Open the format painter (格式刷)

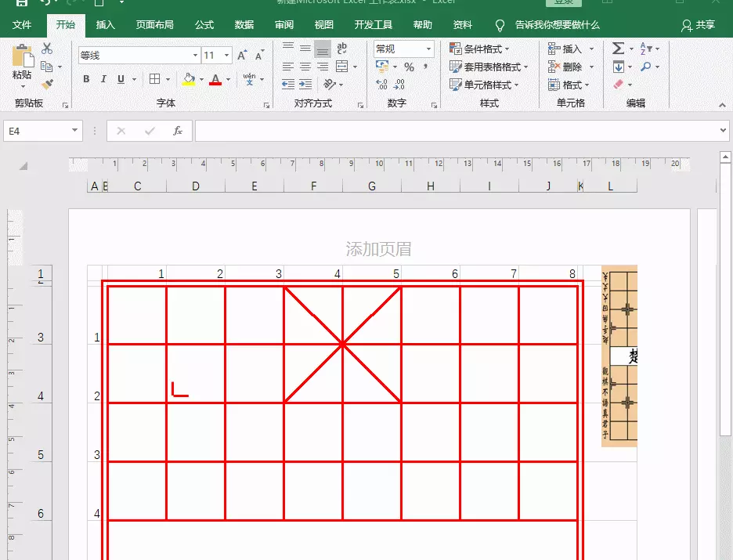[x=48, y=84]
